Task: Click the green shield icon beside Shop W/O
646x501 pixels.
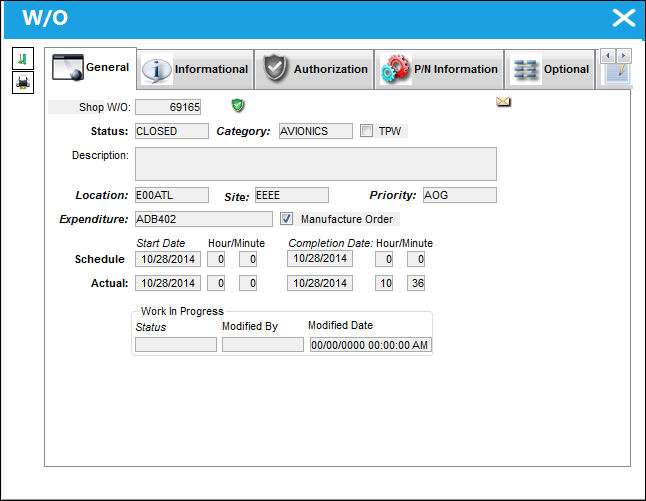Action: click(x=238, y=105)
